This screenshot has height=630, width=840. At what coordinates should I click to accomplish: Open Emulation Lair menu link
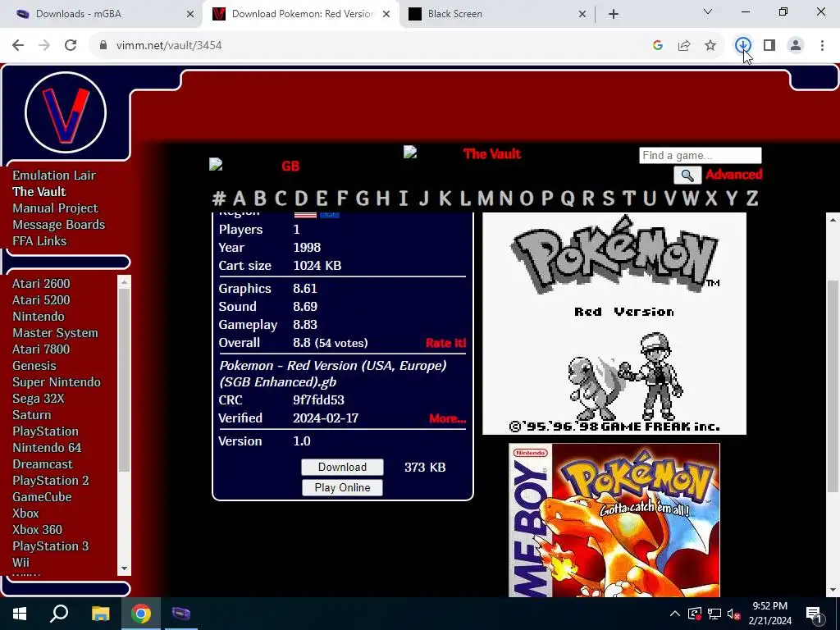pos(54,176)
